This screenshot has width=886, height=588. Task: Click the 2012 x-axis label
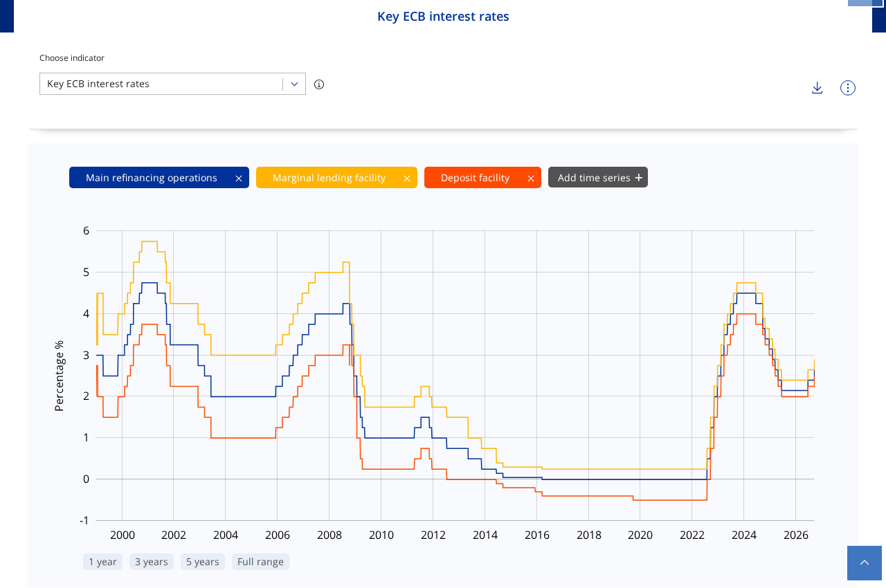point(433,535)
